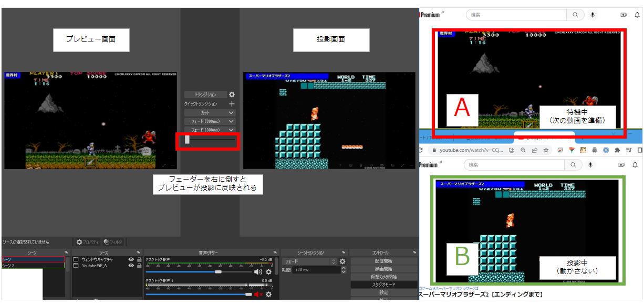Open notifications bell in lower YouTube window

(x=635, y=165)
